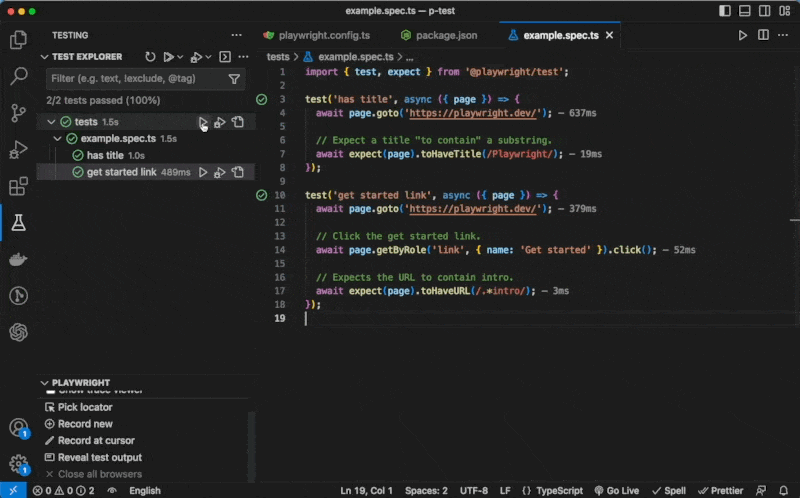Open Prettier status bar item
The image size is (800, 498).
click(720, 490)
